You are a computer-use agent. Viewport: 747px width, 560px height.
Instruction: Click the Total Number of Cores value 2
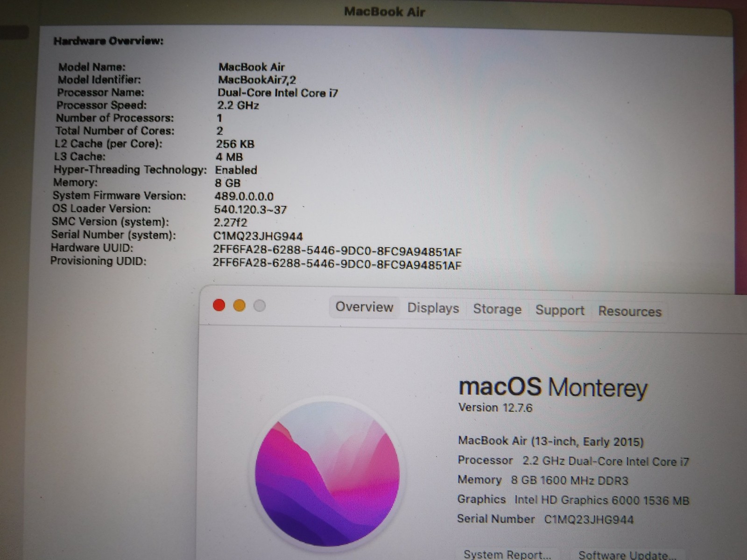219,131
